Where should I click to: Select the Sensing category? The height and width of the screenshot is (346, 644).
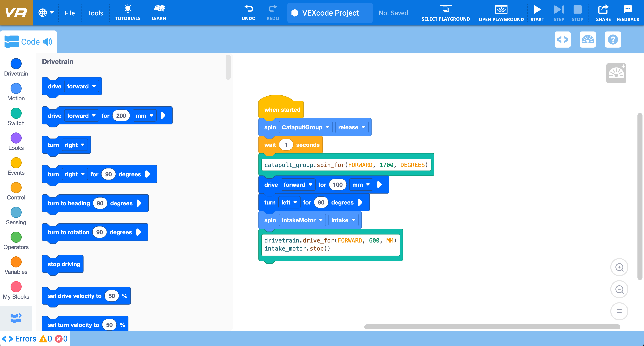[16, 216]
